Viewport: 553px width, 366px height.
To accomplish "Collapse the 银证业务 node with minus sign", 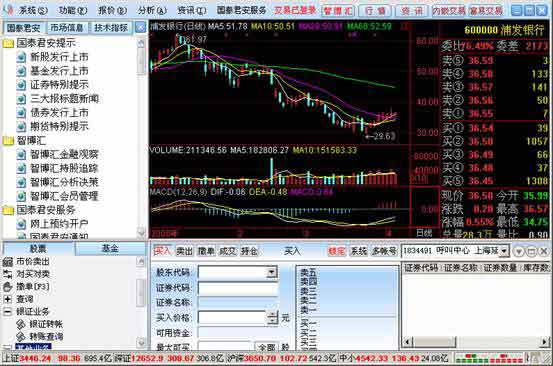I will (7, 311).
